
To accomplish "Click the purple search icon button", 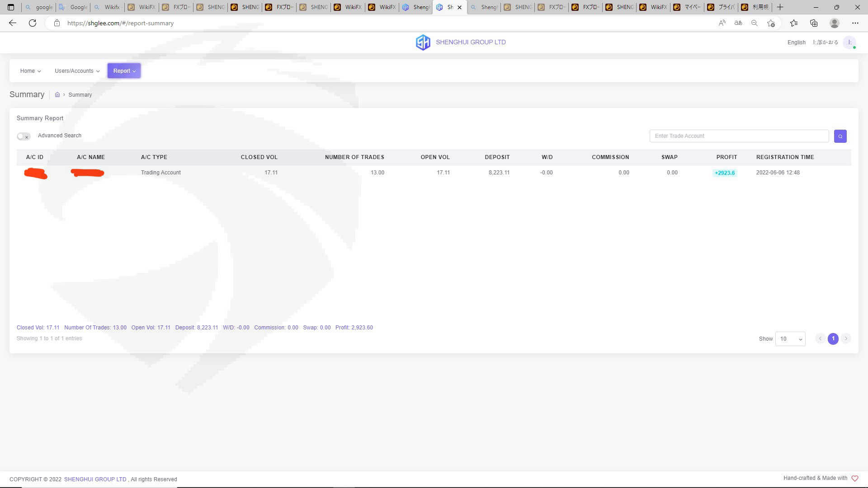I will 840,136.
